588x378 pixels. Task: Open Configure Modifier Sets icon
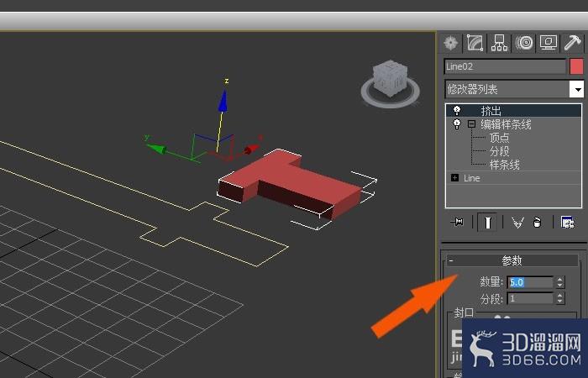[567, 222]
